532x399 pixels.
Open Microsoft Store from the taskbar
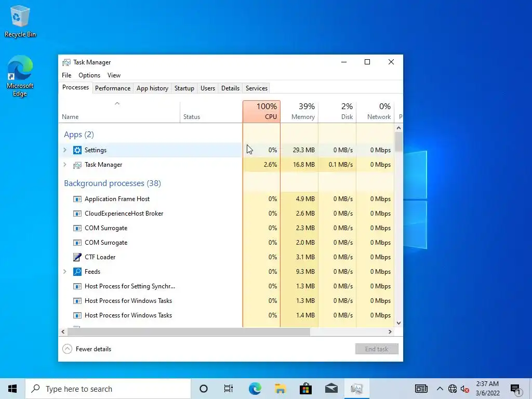click(x=305, y=389)
